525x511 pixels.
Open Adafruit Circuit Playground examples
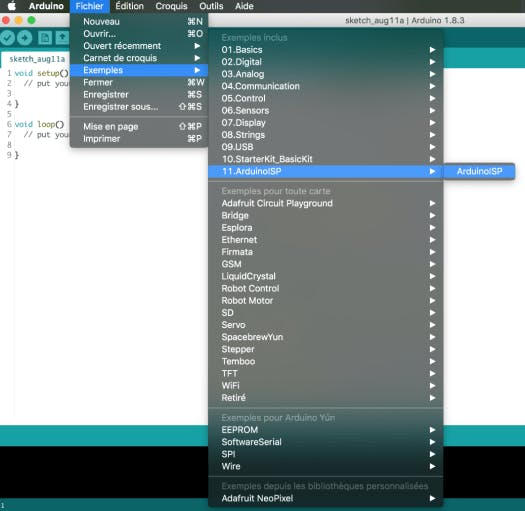tap(325, 203)
